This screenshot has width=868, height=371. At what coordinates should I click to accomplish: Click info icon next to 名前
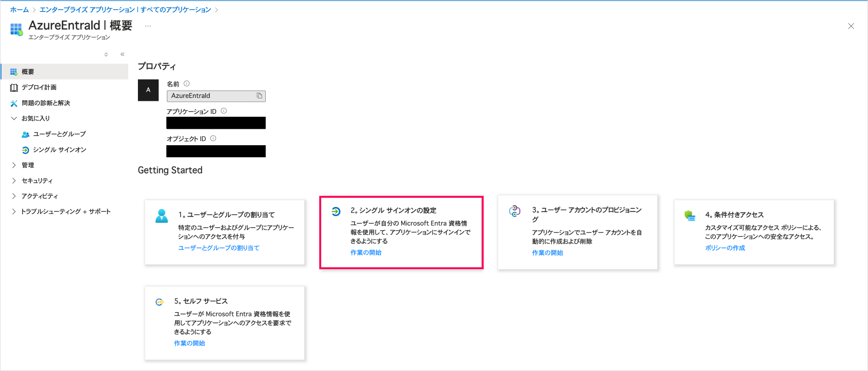(187, 83)
